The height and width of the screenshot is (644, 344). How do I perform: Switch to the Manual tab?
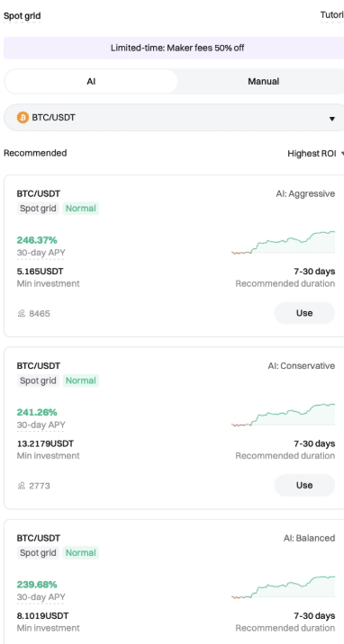click(x=263, y=81)
